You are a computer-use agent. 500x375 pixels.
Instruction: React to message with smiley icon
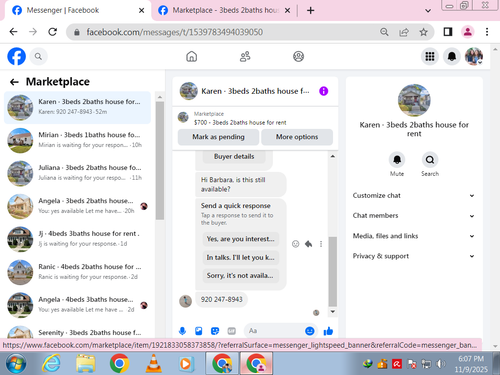click(295, 244)
